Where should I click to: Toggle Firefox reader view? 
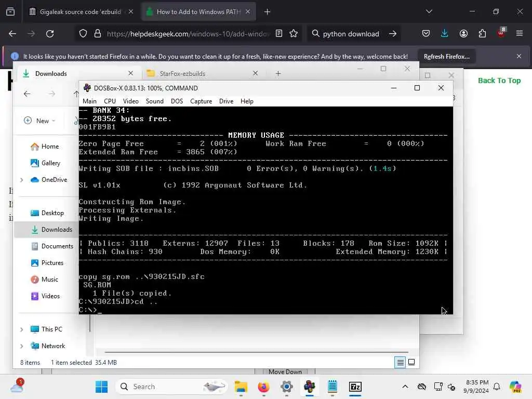pos(279,34)
